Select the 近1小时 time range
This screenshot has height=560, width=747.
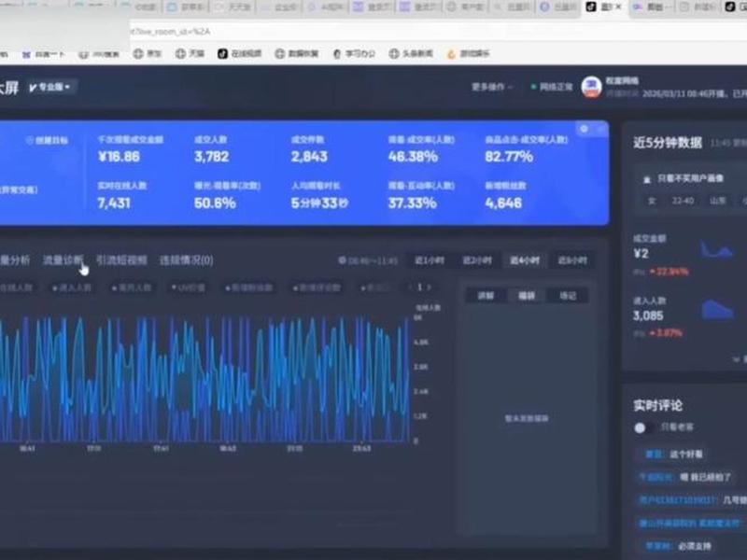(430, 260)
